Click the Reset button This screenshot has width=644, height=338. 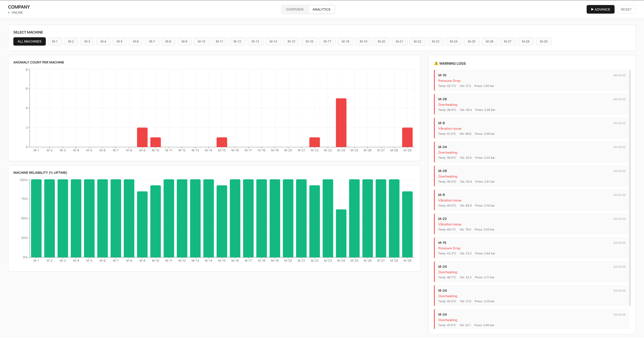pos(626,9)
